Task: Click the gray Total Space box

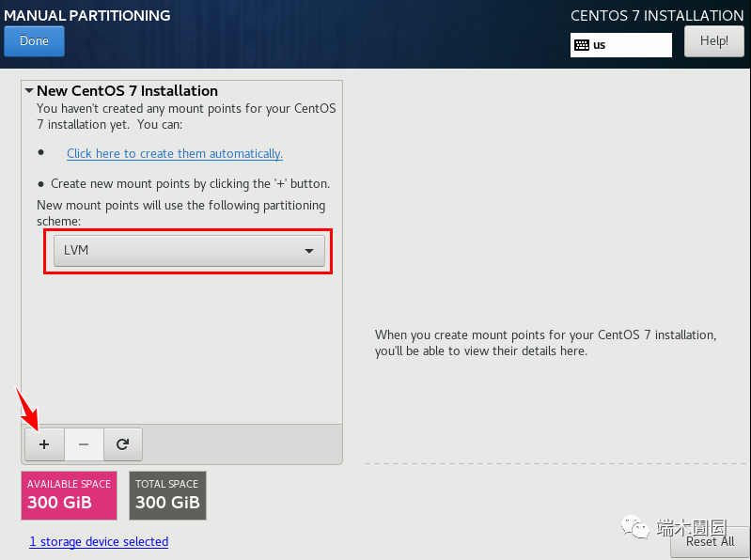Action: pos(167,495)
